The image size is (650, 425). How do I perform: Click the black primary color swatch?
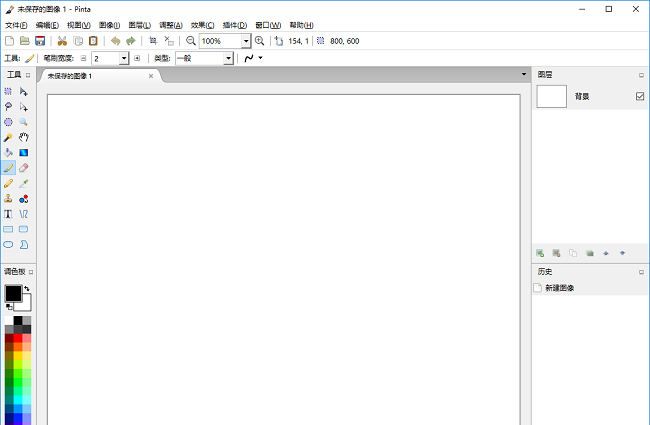13,293
